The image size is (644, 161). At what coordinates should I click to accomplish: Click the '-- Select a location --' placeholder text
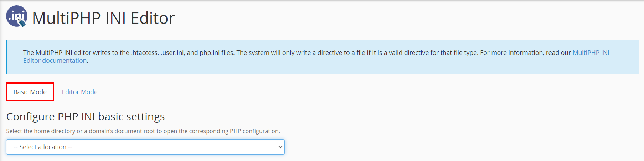click(x=43, y=147)
